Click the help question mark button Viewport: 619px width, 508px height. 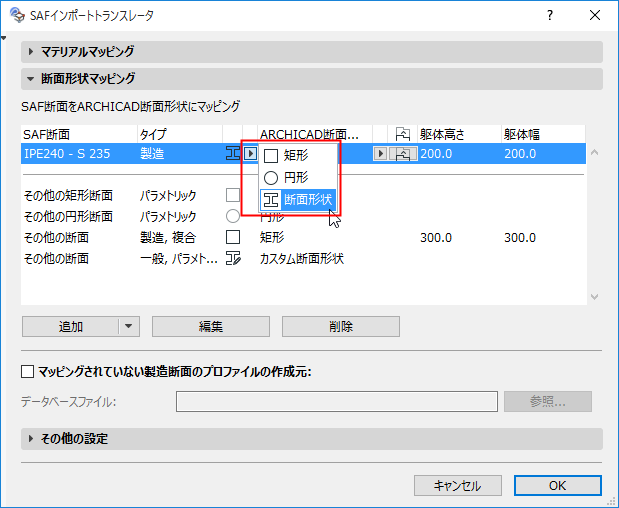click(550, 15)
